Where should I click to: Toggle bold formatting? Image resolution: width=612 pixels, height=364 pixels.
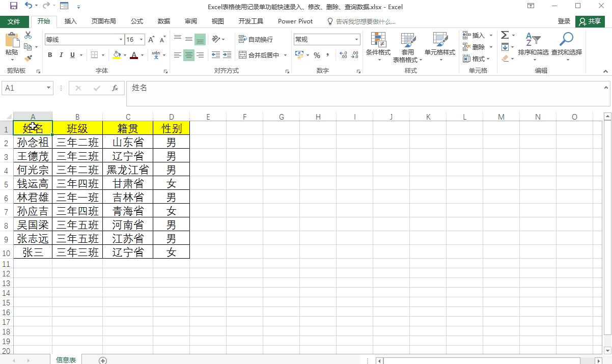click(x=50, y=55)
